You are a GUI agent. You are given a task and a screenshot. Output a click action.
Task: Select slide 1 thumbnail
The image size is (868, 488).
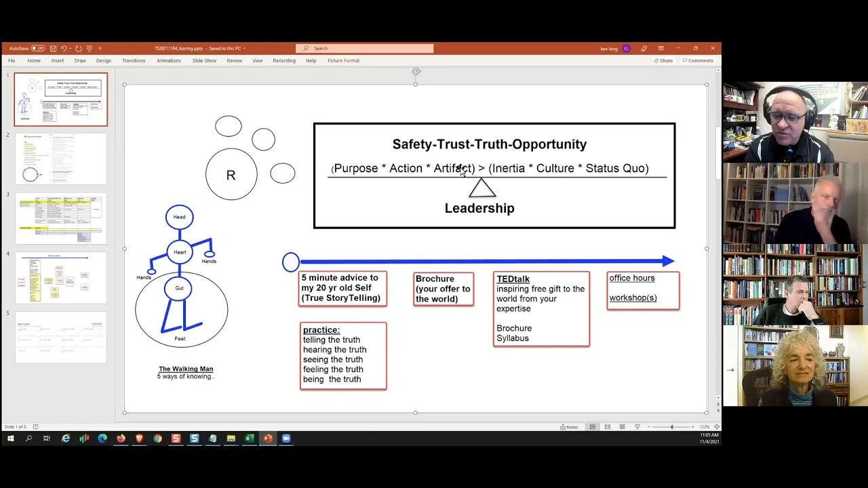pyautogui.click(x=61, y=99)
